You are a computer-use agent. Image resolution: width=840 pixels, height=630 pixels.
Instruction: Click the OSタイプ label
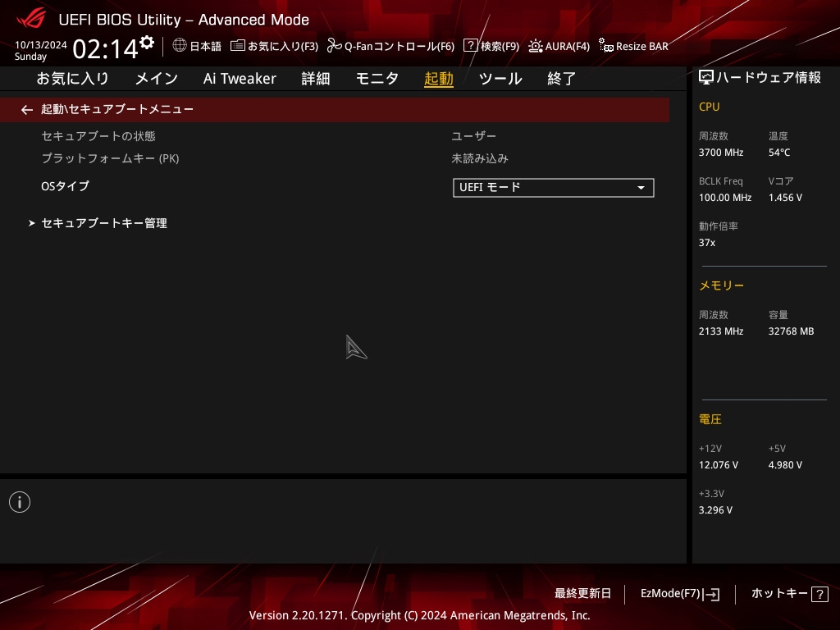pos(66,186)
